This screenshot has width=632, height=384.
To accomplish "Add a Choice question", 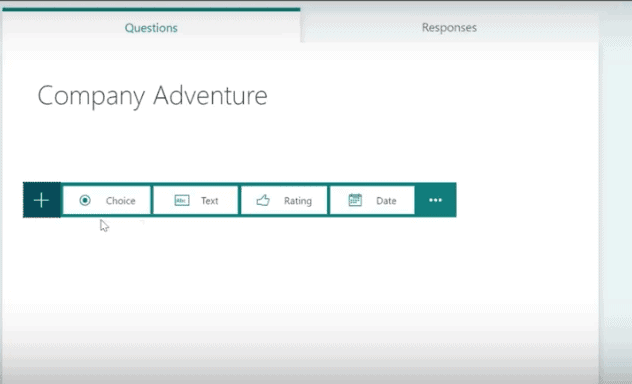I will click(107, 200).
